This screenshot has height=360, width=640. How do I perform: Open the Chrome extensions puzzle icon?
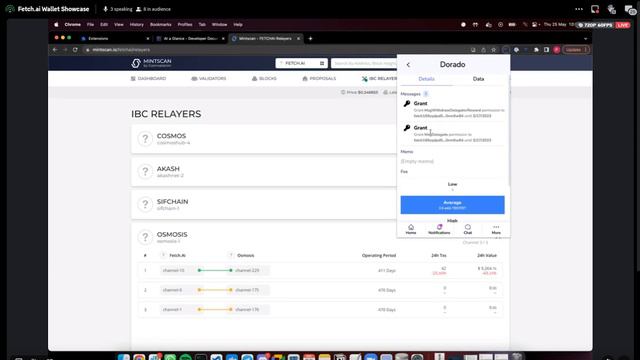click(536, 50)
